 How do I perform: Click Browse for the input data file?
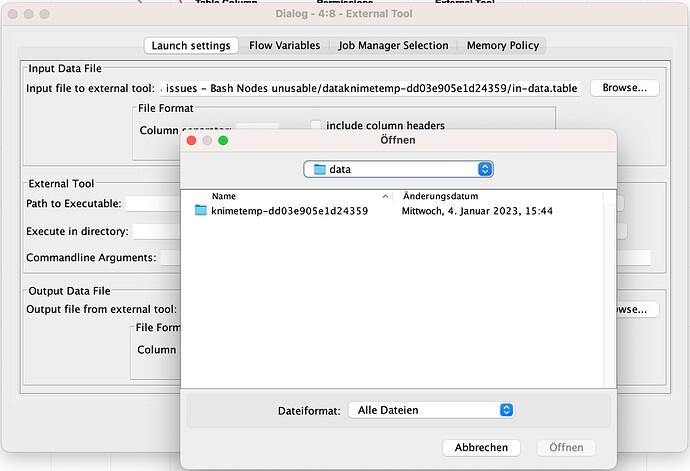pyautogui.click(x=624, y=88)
